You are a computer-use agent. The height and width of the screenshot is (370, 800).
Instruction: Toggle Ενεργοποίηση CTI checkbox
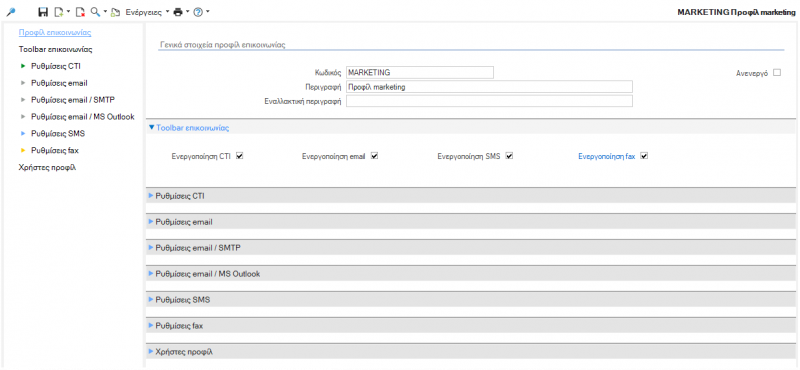pos(240,156)
